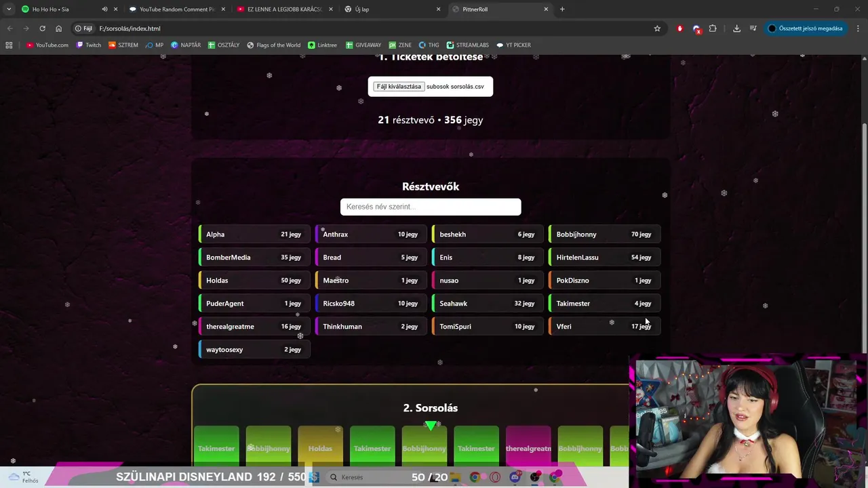Screen dimensions: 868x488
Task: Open NAPTÁR bookmark
Action: (186, 45)
